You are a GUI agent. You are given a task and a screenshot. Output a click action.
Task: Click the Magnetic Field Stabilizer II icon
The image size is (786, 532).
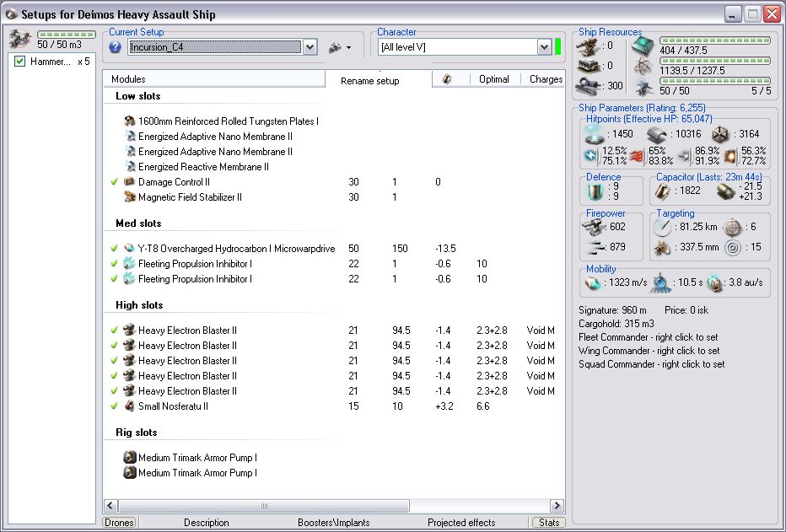coord(130,197)
